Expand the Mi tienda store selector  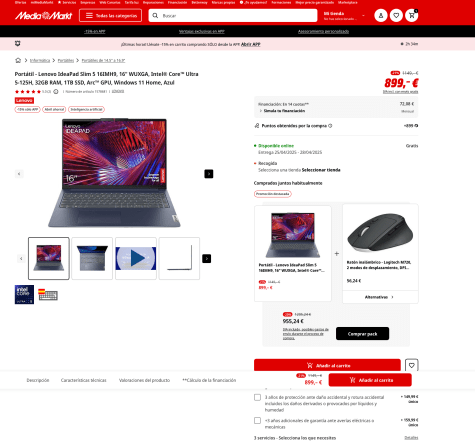click(344, 16)
